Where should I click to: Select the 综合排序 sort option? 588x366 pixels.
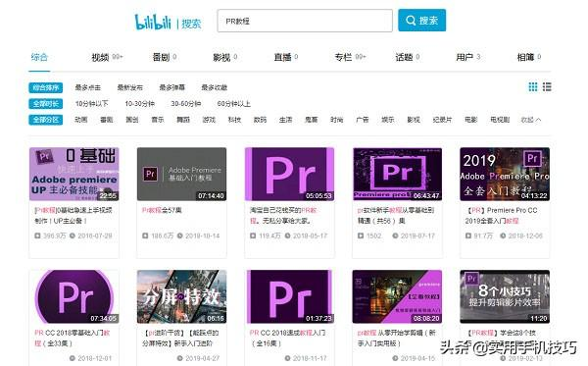(x=46, y=87)
